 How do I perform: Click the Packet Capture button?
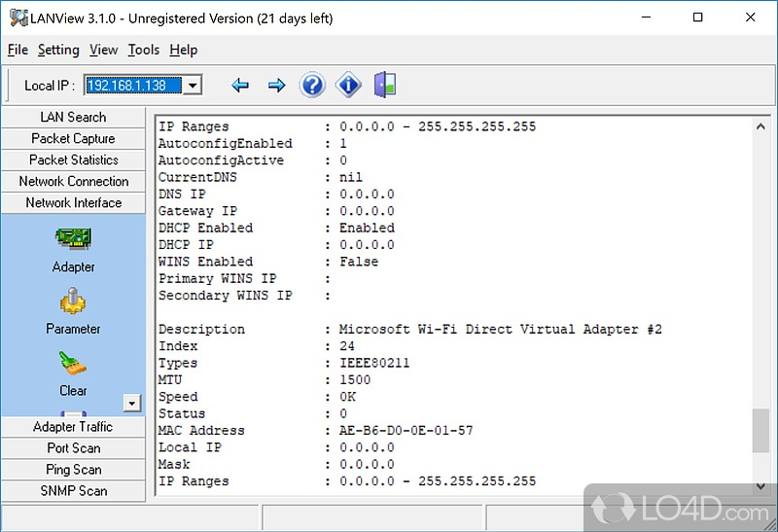(x=73, y=138)
